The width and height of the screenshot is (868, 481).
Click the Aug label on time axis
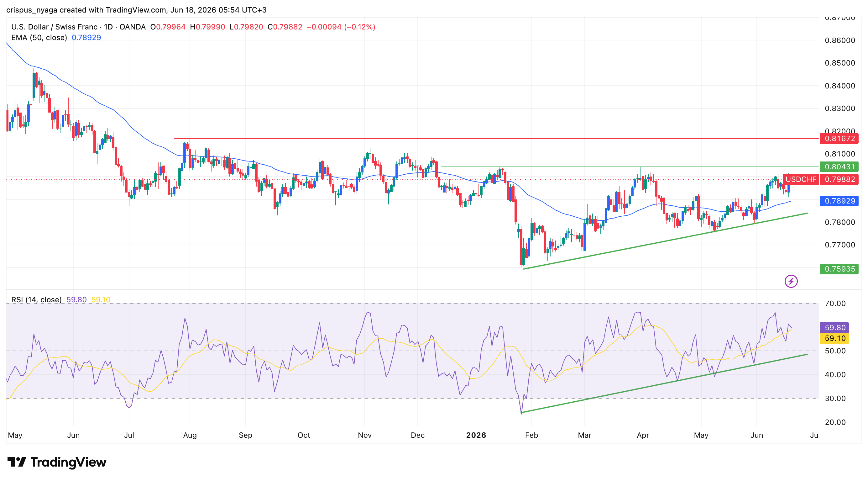190,435
